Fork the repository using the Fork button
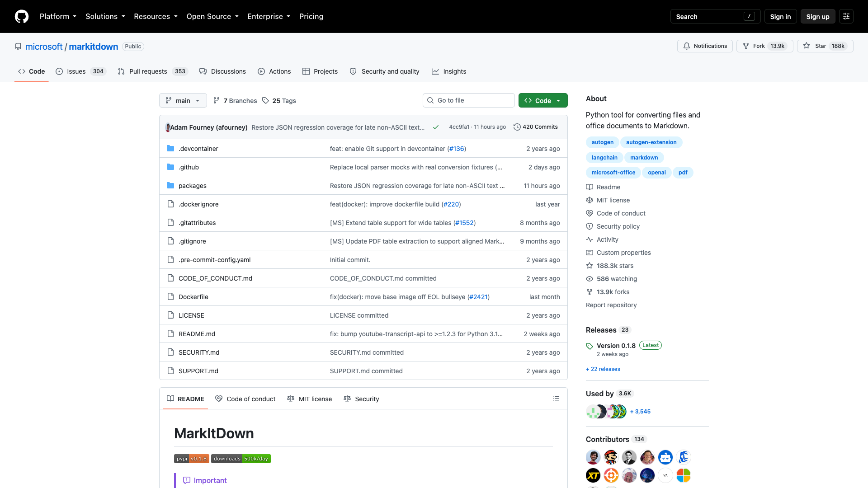The width and height of the screenshot is (868, 488). click(x=765, y=46)
